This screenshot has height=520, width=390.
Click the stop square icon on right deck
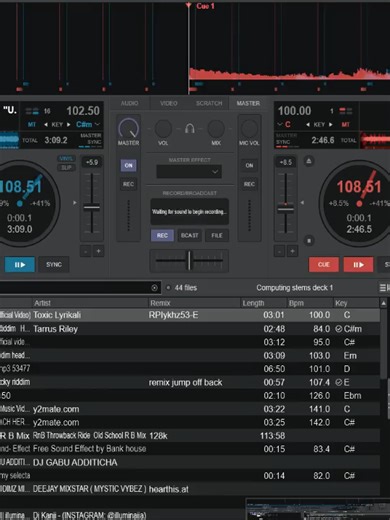click(309, 240)
